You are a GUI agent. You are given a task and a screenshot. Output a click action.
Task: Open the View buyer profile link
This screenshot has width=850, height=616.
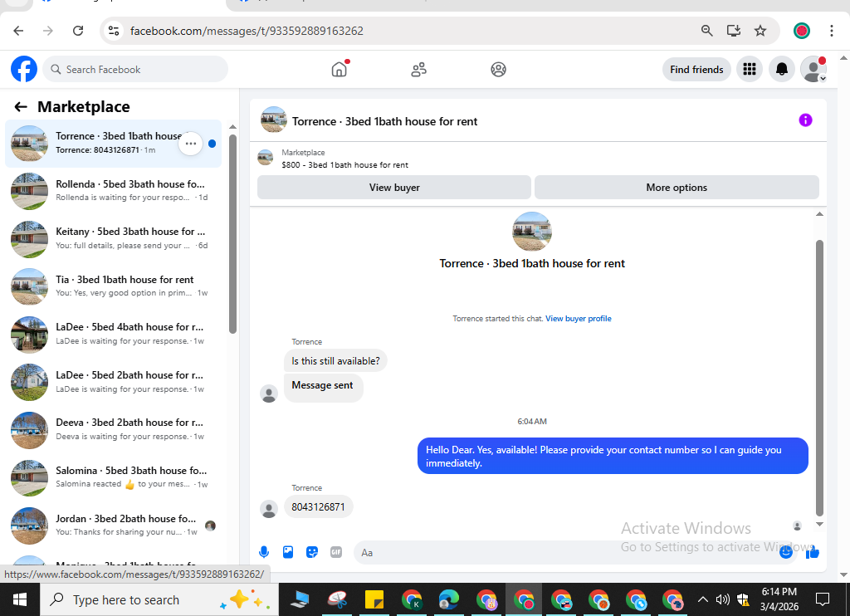579,319
